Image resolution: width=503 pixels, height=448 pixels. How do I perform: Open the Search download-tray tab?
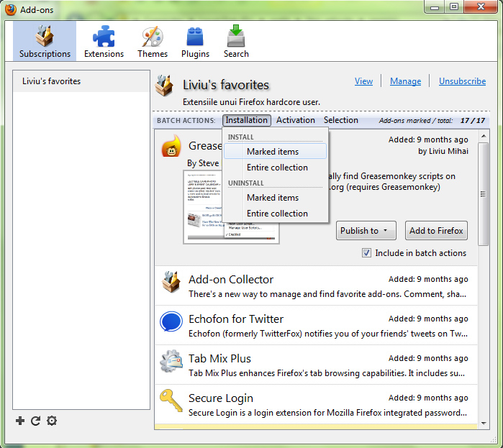point(236,41)
